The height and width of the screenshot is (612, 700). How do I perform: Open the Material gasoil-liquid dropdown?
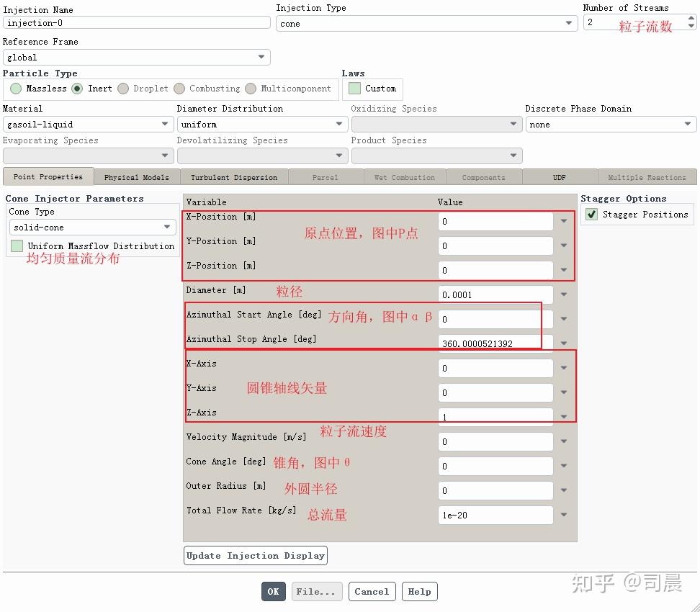[89, 124]
